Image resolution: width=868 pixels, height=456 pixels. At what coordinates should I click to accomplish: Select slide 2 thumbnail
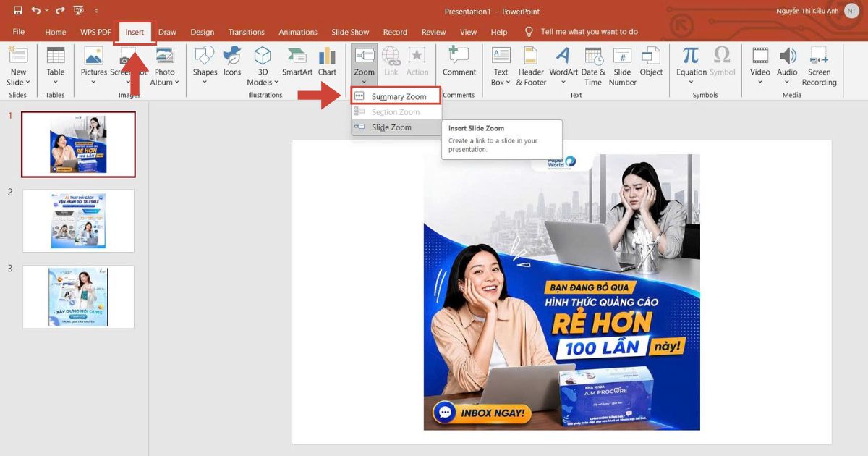[78, 221]
